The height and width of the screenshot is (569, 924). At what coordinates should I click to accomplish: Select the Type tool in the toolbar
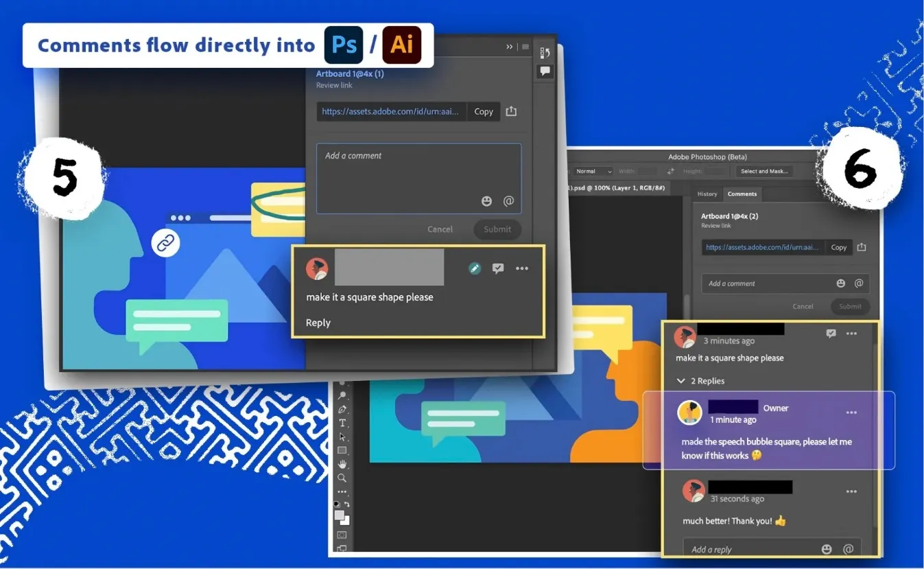click(x=341, y=421)
